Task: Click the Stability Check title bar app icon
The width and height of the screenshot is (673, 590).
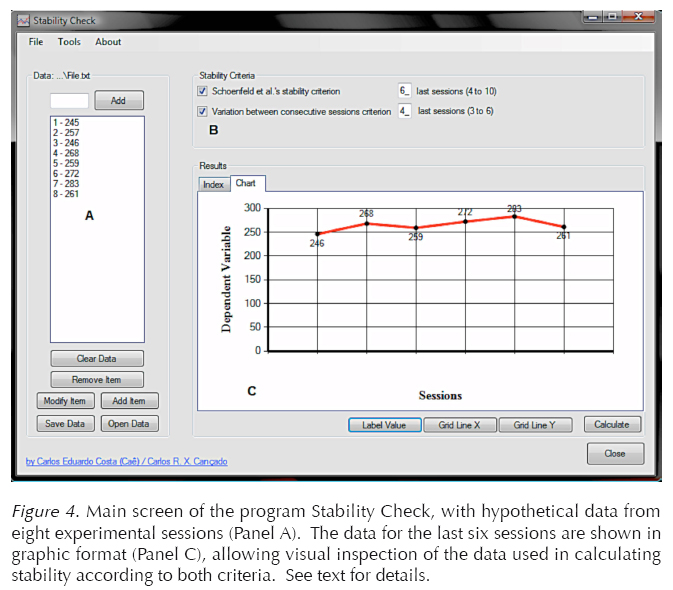Action: coord(24,18)
